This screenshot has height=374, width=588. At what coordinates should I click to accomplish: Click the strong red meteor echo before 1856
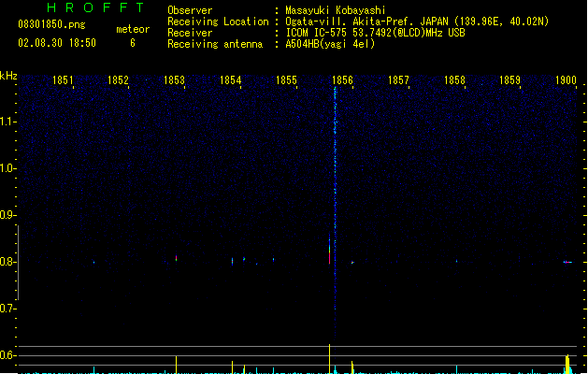click(330, 251)
